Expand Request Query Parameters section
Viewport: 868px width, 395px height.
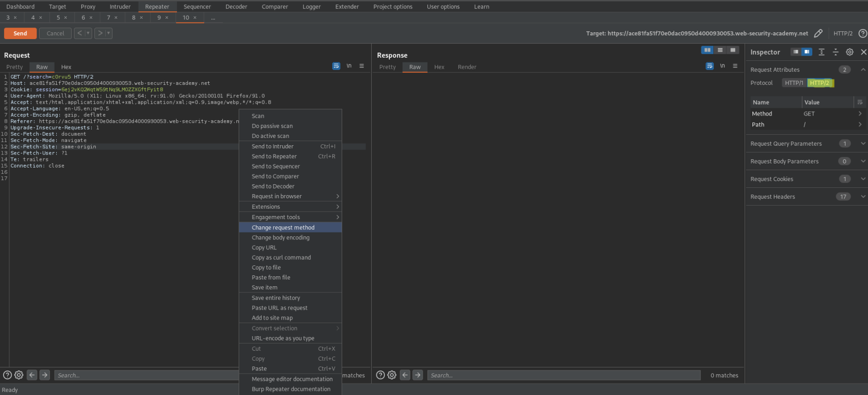(863, 143)
